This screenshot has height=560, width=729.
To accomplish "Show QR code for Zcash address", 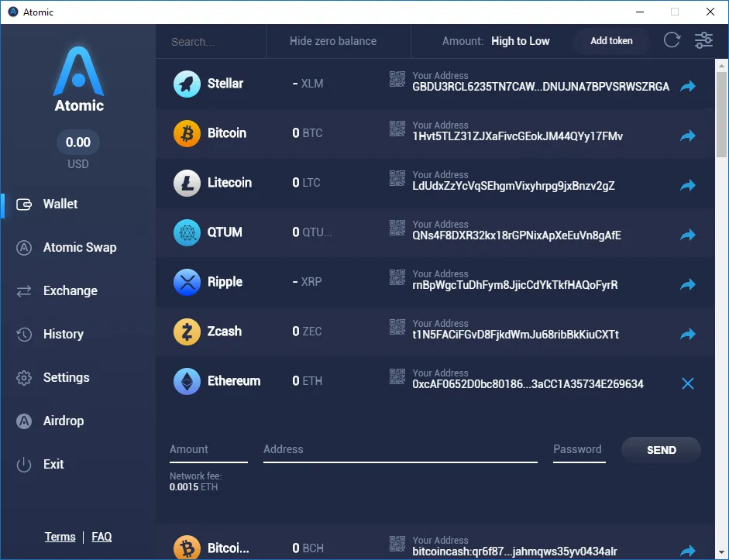I will point(397,327).
